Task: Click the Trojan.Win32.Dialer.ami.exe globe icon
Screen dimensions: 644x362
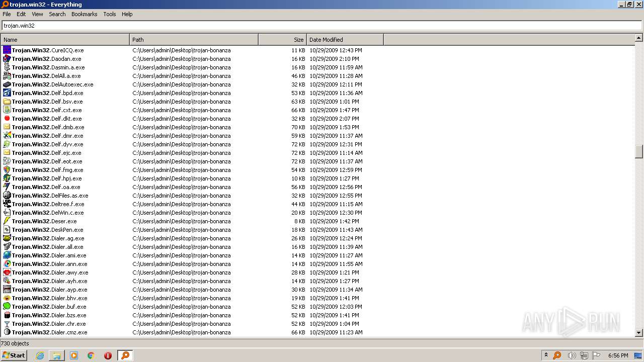Action: click(7, 255)
